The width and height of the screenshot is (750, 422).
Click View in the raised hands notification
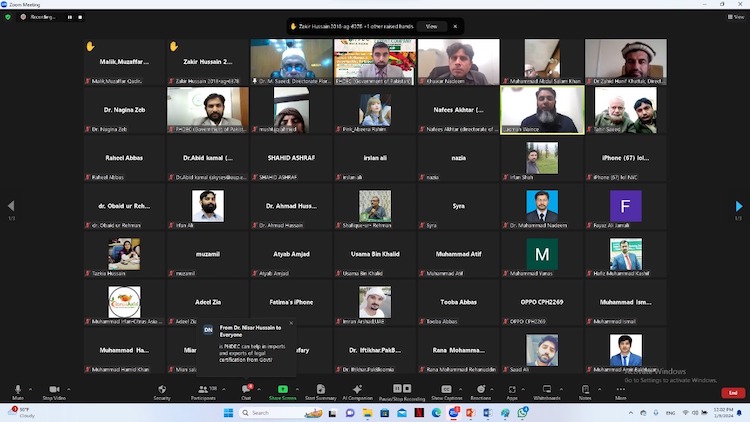431,26
